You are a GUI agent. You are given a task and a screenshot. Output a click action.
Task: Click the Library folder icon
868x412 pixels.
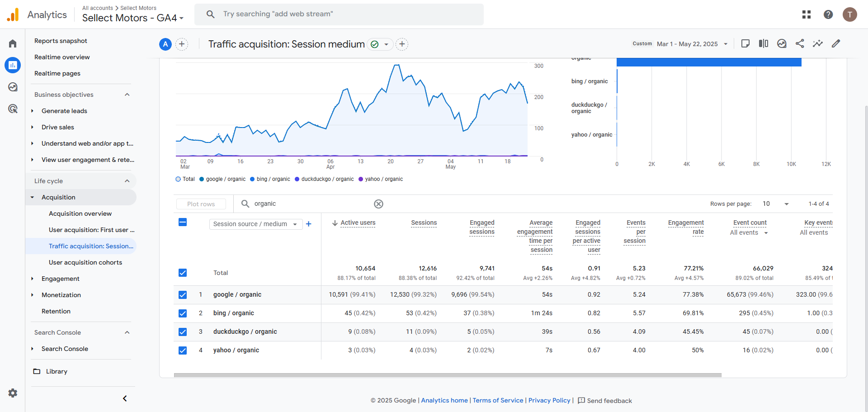[37, 371]
